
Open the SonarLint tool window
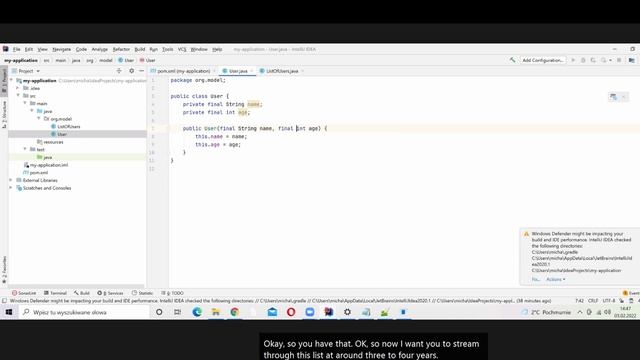point(24,293)
